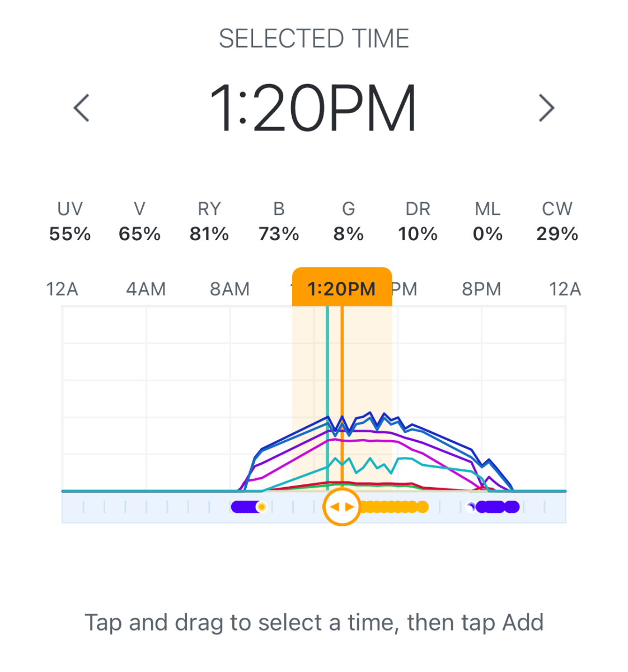This screenshot has width=628, height=672.
Task: Advance to next time with right chevron
Action: (546, 108)
